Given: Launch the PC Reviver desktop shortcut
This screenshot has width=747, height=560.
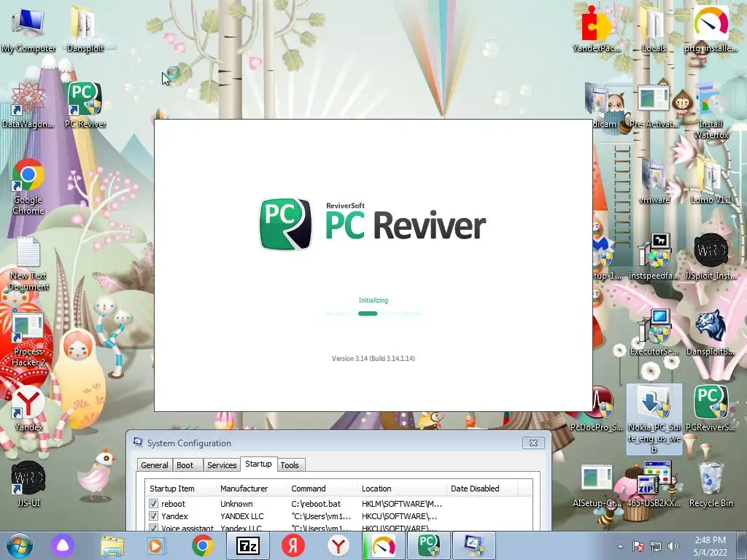Looking at the screenshot, I should pyautogui.click(x=85, y=106).
